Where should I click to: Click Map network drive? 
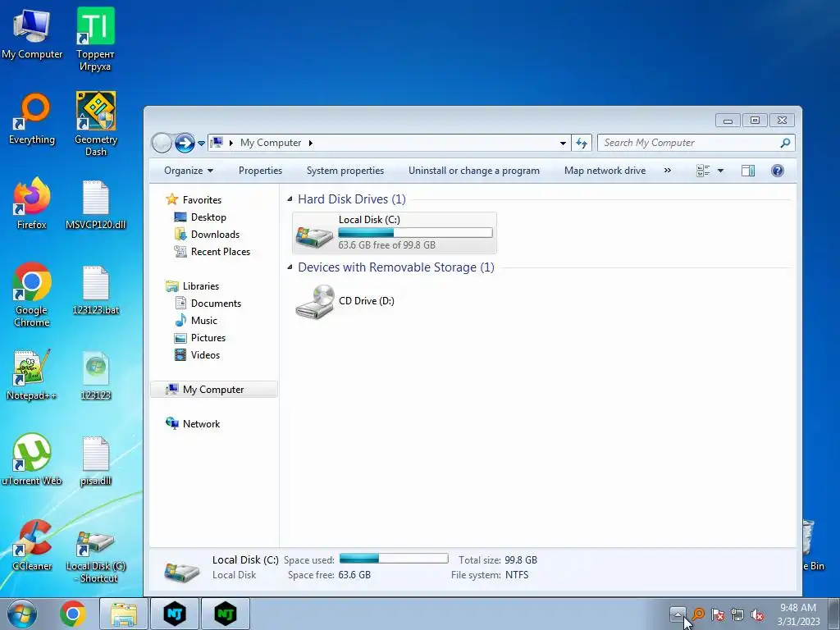[605, 171]
